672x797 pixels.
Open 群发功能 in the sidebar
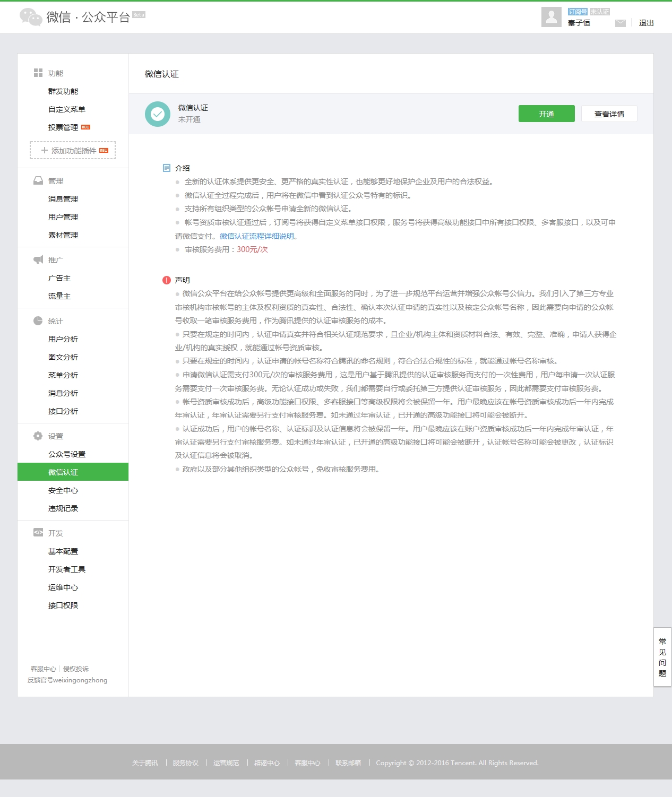63,91
